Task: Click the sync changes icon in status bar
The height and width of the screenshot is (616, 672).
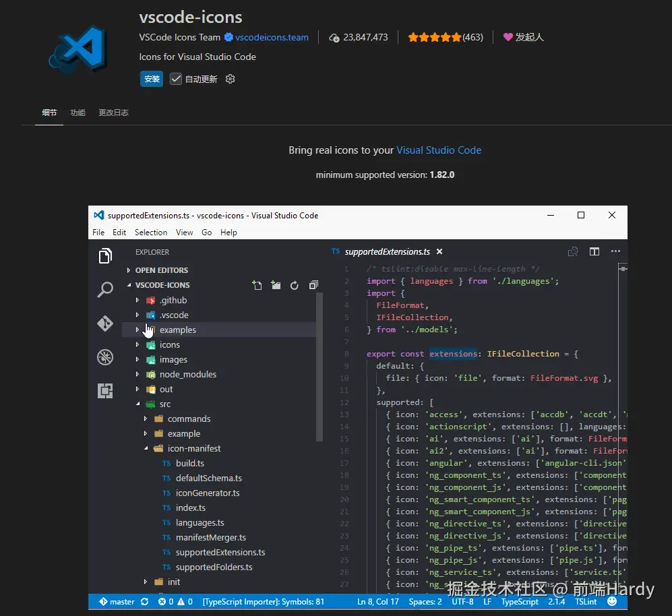Action: click(144, 601)
